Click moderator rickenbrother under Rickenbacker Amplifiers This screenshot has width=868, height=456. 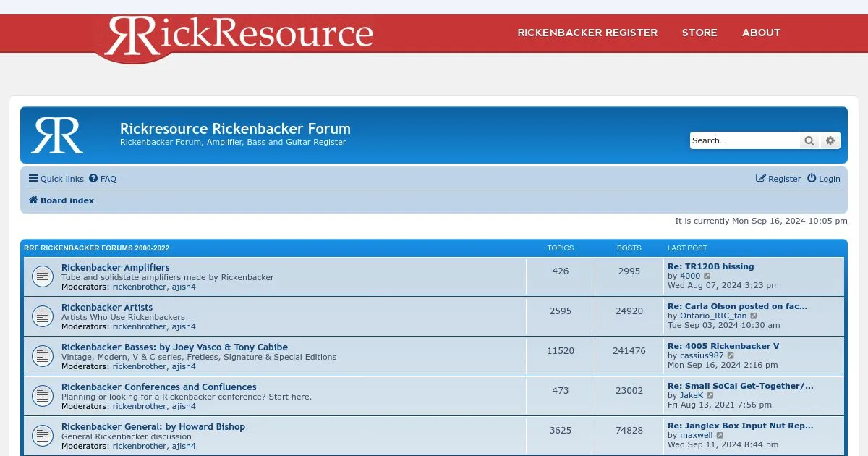(x=140, y=287)
